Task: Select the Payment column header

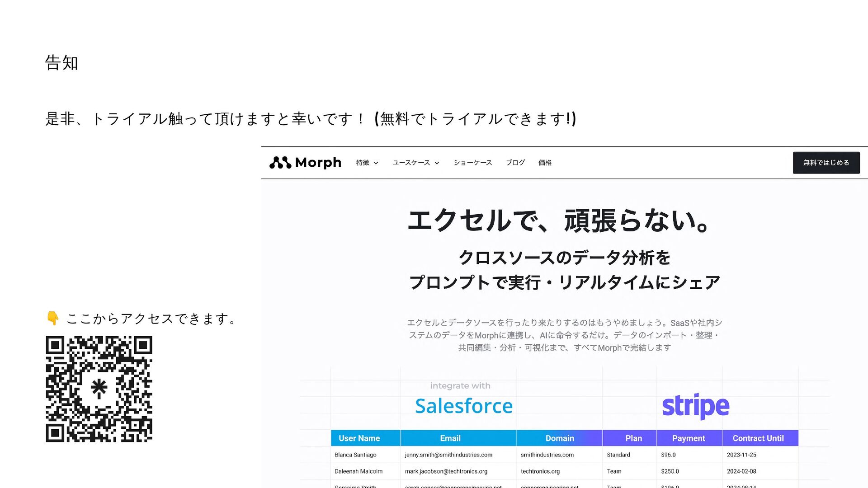Action: [689, 438]
